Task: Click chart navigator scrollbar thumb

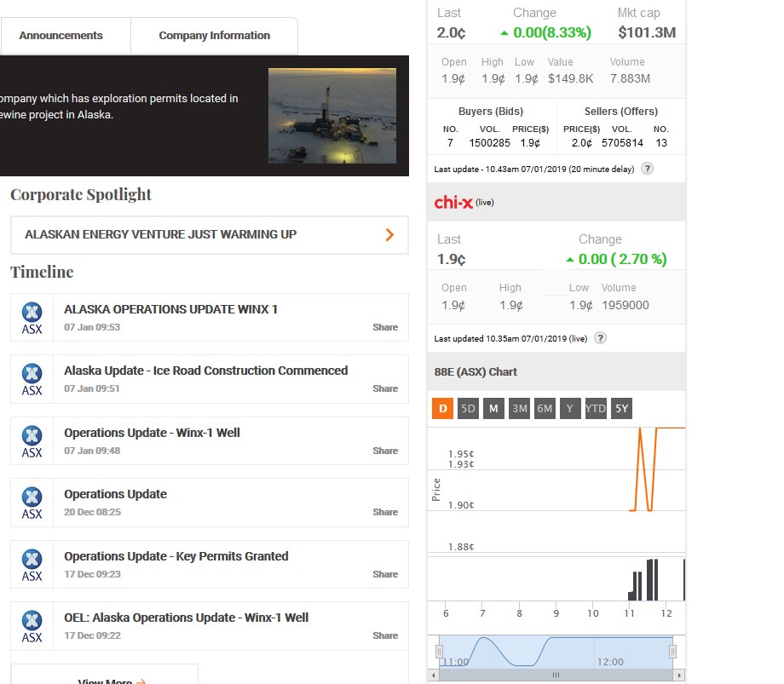Action: click(556, 675)
